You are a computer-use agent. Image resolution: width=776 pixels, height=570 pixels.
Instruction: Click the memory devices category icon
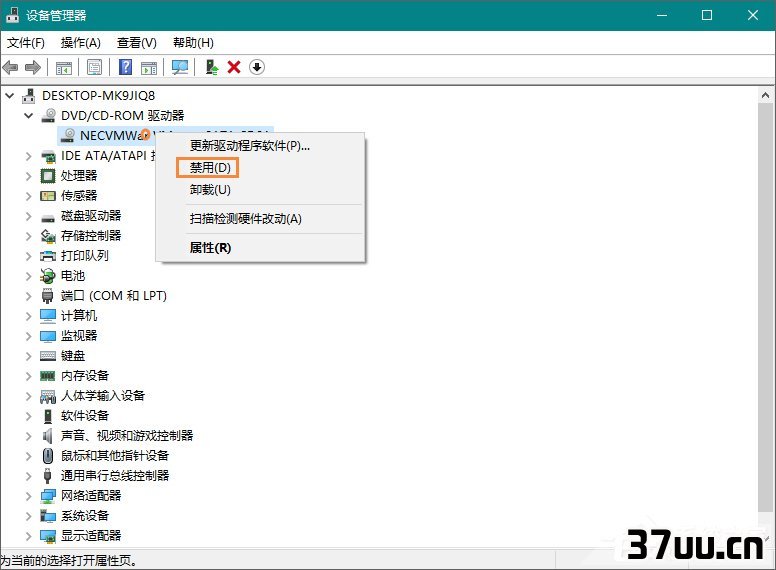(48, 376)
